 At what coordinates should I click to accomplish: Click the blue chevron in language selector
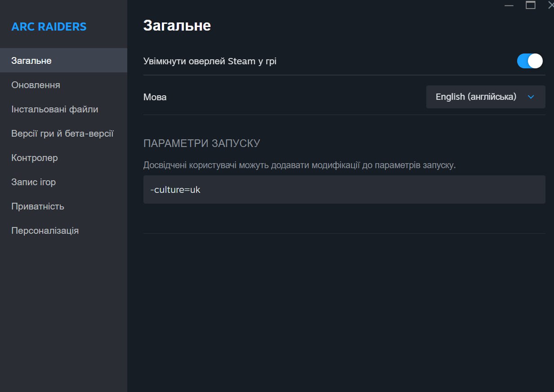531,97
